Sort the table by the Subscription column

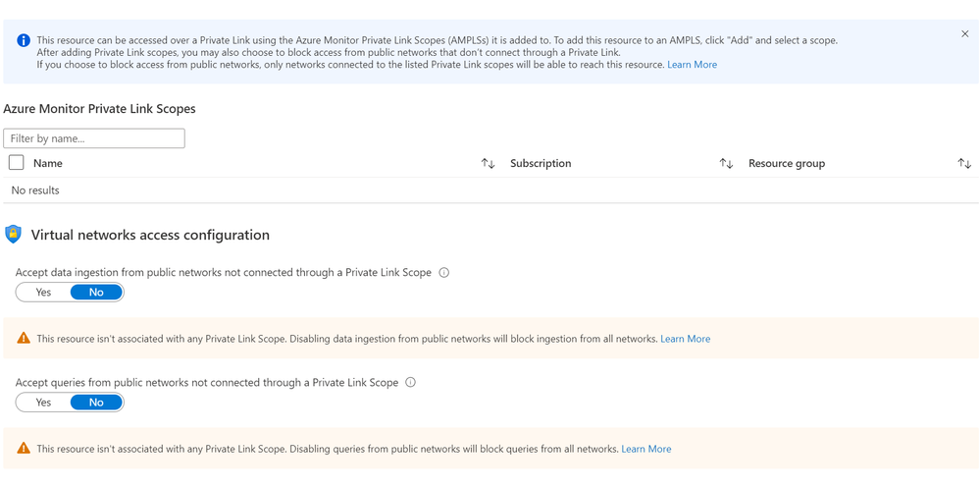point(726,164)
